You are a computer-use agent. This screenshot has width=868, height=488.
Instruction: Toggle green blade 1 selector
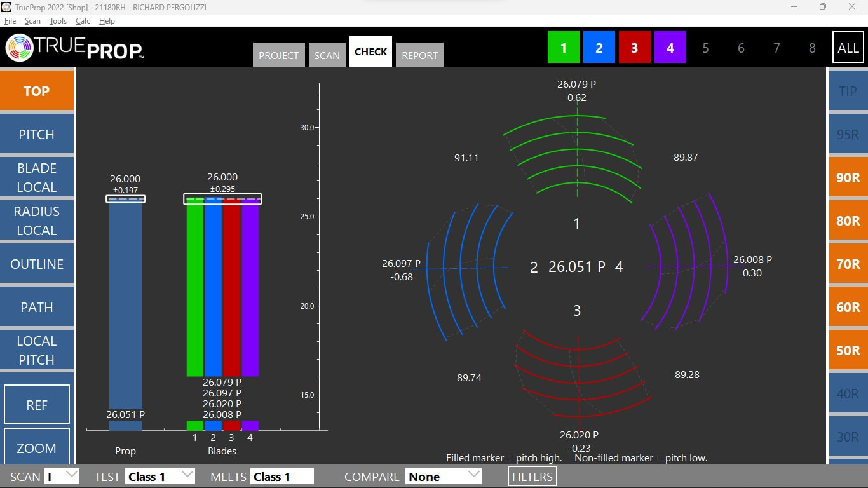tap(563, 48)
